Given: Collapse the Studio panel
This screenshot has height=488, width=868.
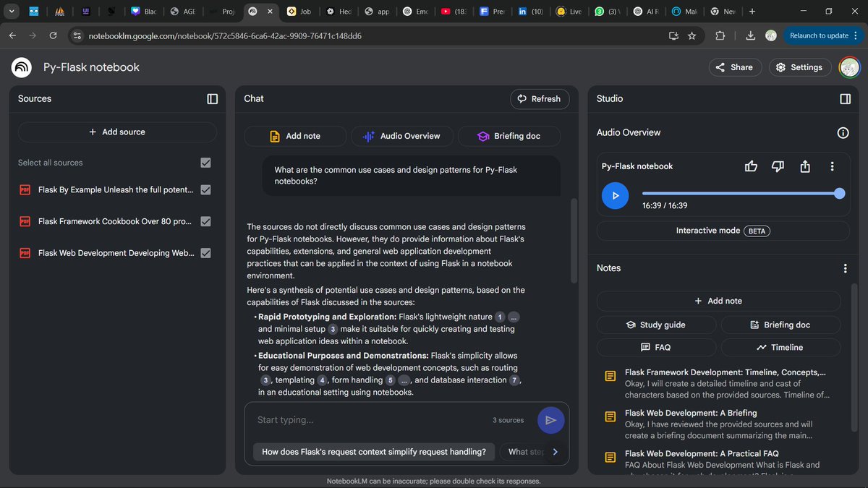Looking at the screenshot, I should [x=845, y=99].
